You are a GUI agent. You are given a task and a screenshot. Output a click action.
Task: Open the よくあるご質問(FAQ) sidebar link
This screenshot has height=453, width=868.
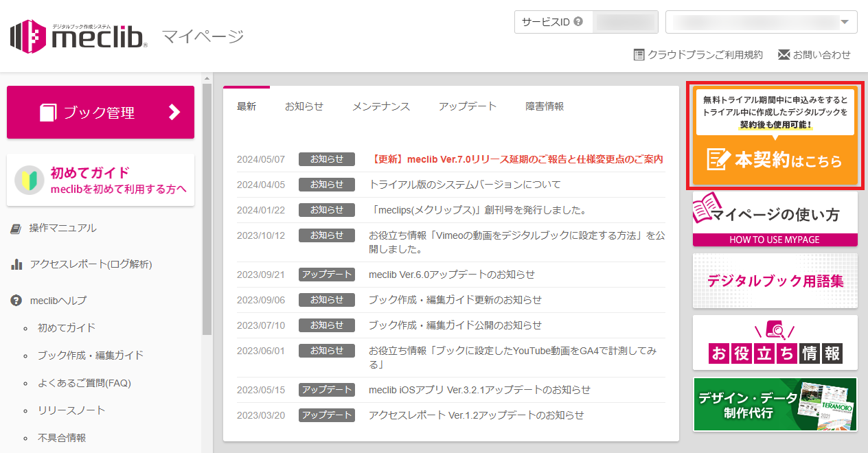84,383
